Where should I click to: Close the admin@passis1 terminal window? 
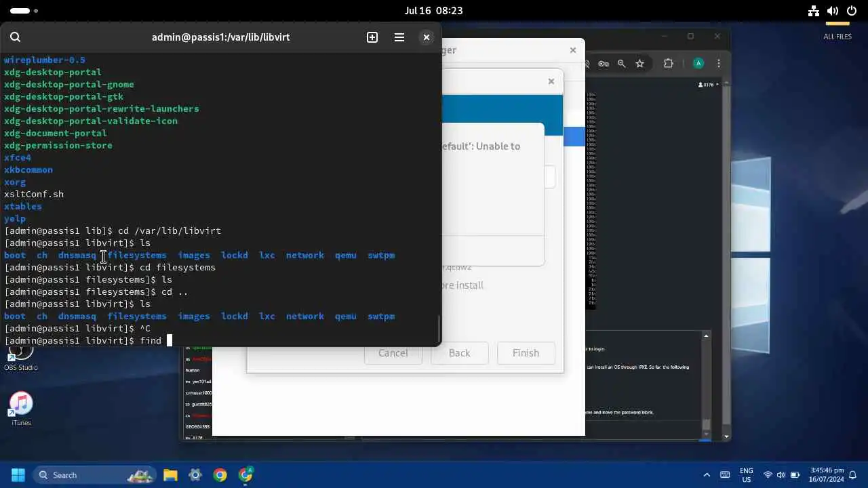click(427, 37)
